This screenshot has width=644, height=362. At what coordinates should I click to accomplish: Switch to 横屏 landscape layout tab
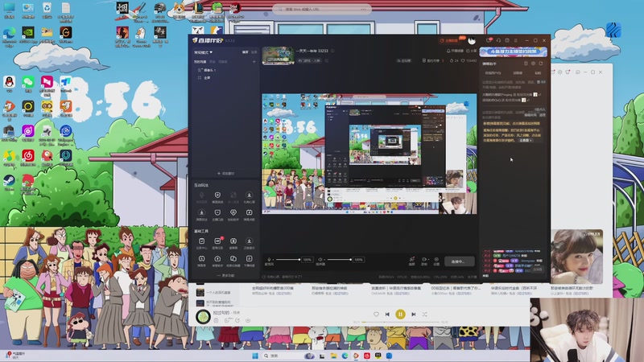pyautogui.click(x=246, y=52)
